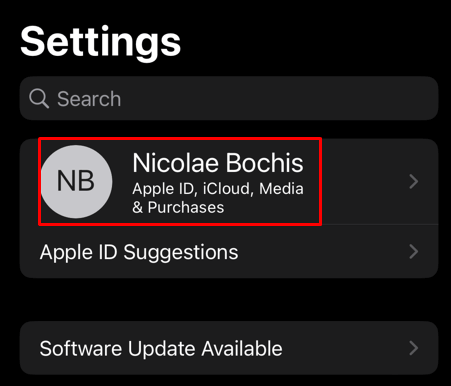Click the Search placeholder text
Image resolution: width=451 pixels, height=386 pixels.
(89, 99)
